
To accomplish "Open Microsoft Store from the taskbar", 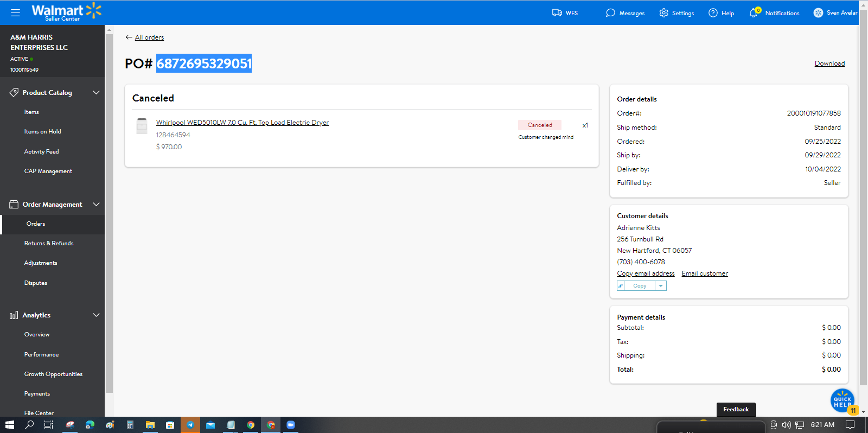I will click(170, 425).
